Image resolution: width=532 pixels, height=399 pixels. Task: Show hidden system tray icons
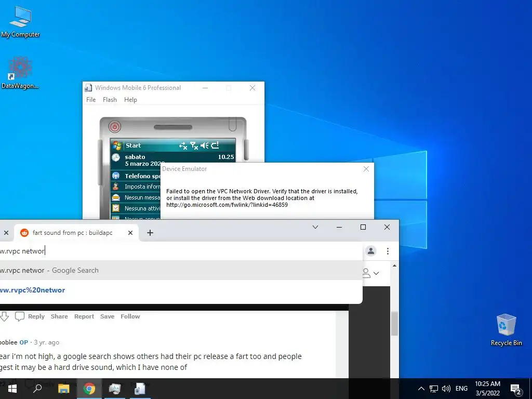point(421,389)
